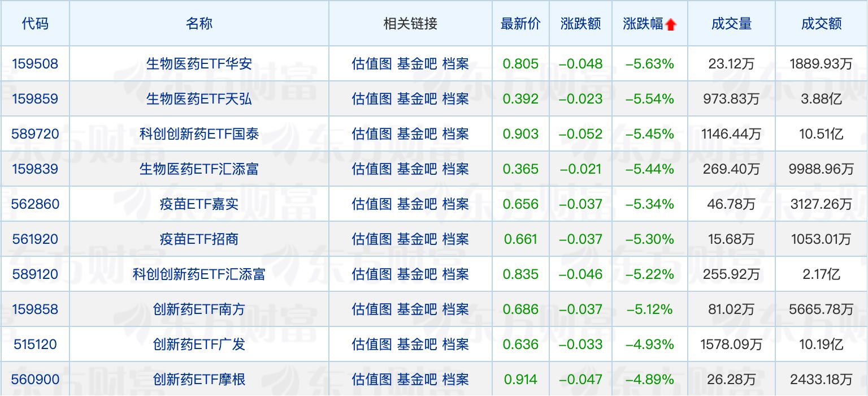Open 档案 for 生物医药ETF汇添富
Screen dimensions: 868x396
[x=455, y=169]
